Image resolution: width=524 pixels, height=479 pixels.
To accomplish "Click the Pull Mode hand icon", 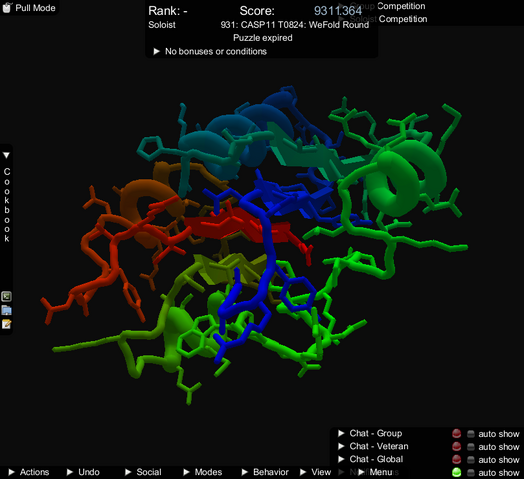I will coord(7,7).
